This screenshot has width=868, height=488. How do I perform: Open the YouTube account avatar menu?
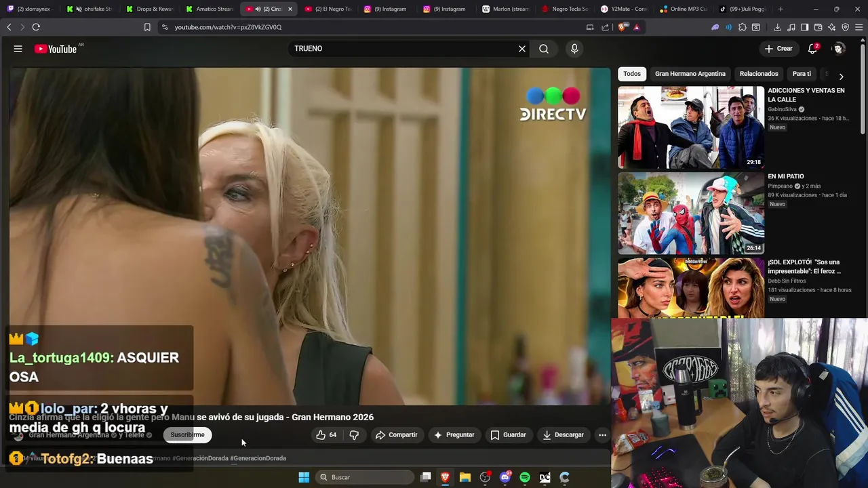coord(839,49)
